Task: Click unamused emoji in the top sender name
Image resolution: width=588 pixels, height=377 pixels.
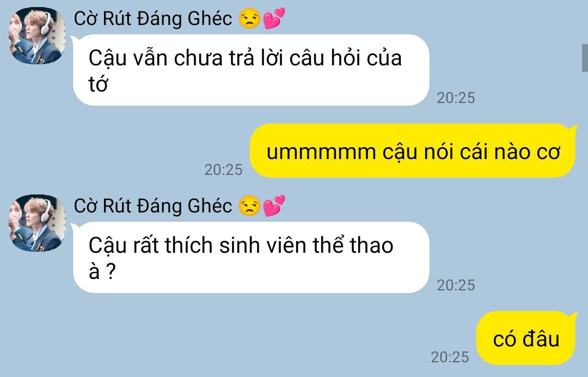Action: [249, 19]
